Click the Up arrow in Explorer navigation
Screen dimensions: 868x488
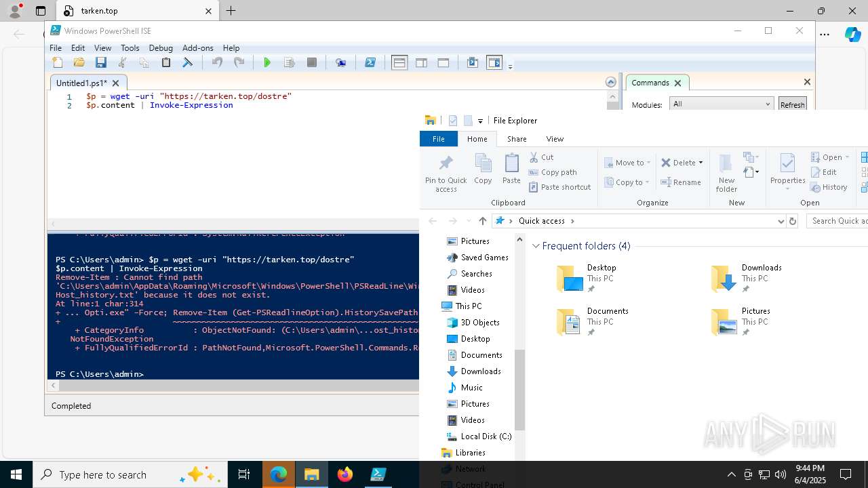tap(482, 221)
